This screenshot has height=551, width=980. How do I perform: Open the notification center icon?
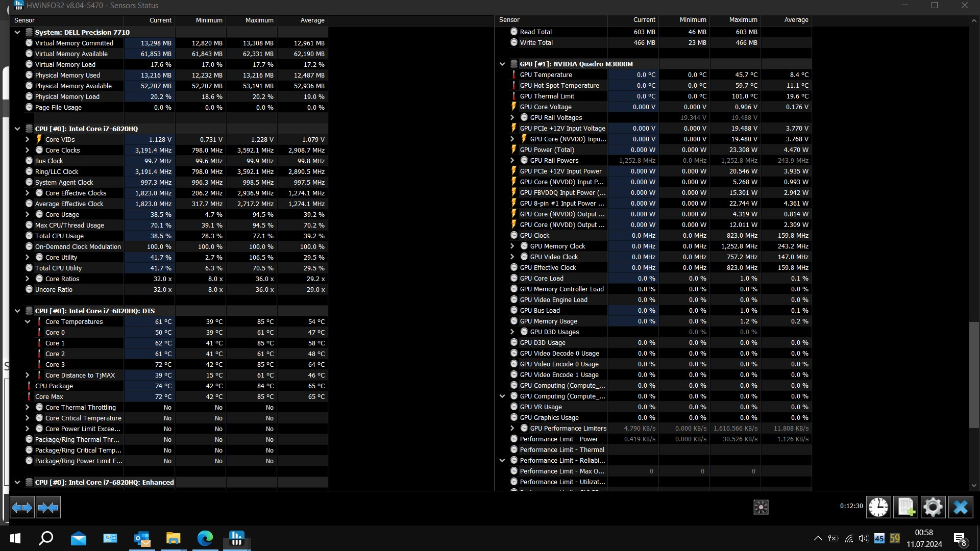tap(960, 539)
